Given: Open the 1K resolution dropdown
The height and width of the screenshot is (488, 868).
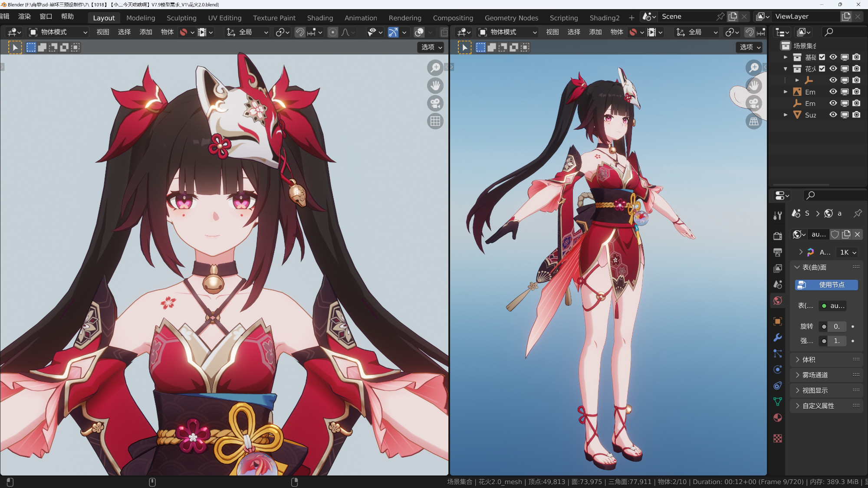Looking at the screenshot, I should coord(848,252).
